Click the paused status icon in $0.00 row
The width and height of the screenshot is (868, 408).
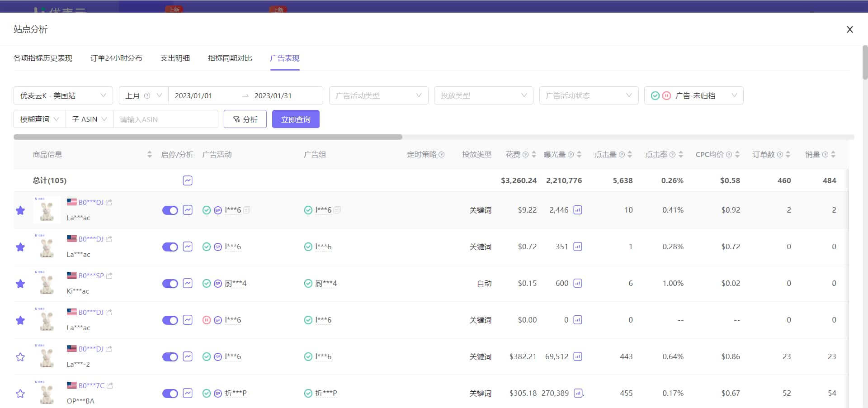207,320
